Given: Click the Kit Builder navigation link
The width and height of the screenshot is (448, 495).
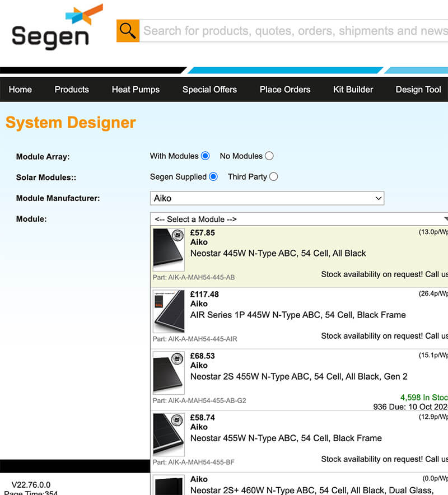Looking at the screenshot, I should [353, 90].
